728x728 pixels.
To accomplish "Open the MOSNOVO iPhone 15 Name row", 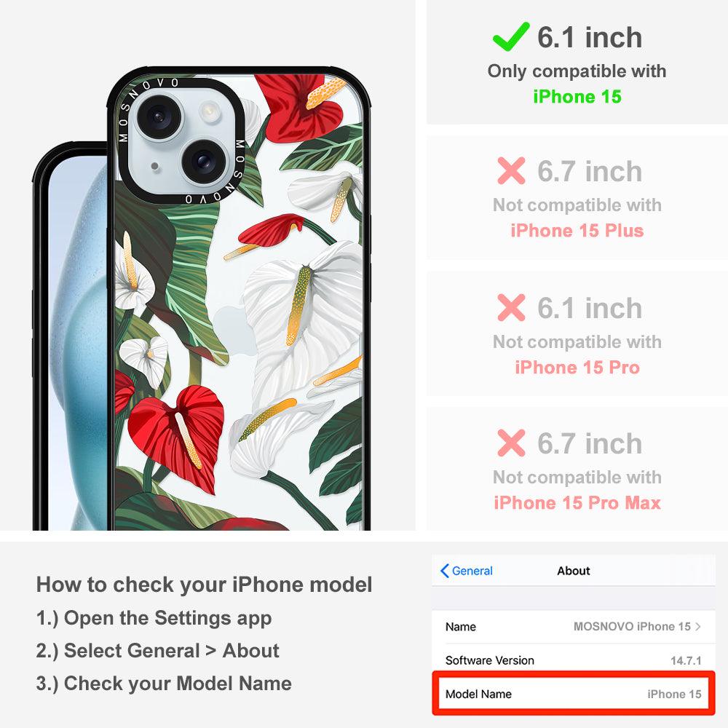I will (x=574, y=626).
